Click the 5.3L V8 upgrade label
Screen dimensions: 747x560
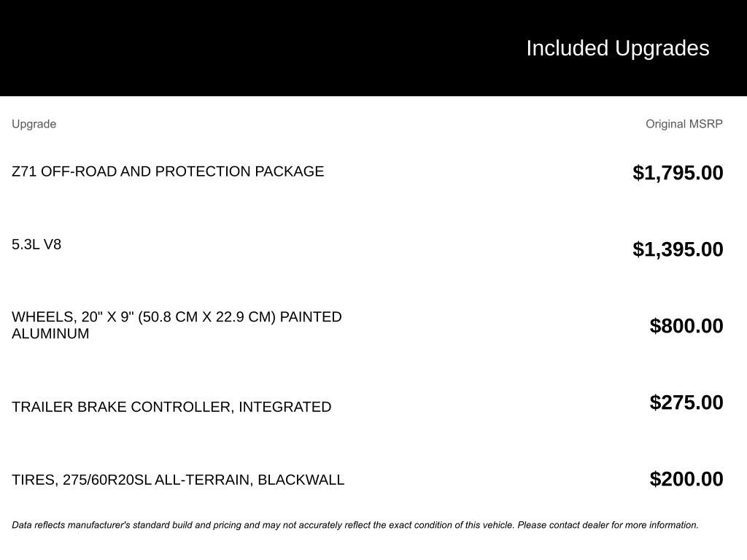click(36, 244)
